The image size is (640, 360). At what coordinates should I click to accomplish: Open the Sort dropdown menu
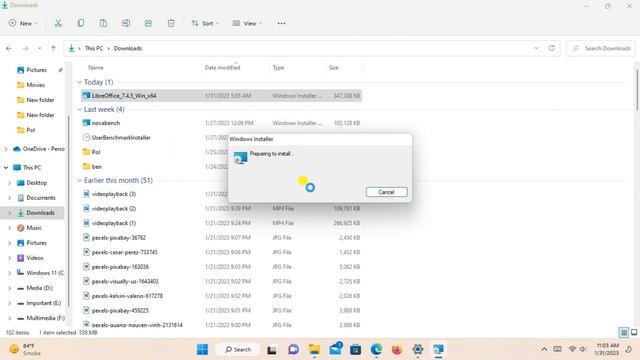[x=205, y=23]
